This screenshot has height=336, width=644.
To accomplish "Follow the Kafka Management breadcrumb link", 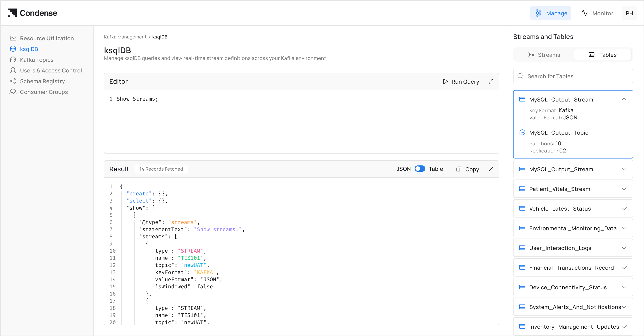I will [125, 37].
